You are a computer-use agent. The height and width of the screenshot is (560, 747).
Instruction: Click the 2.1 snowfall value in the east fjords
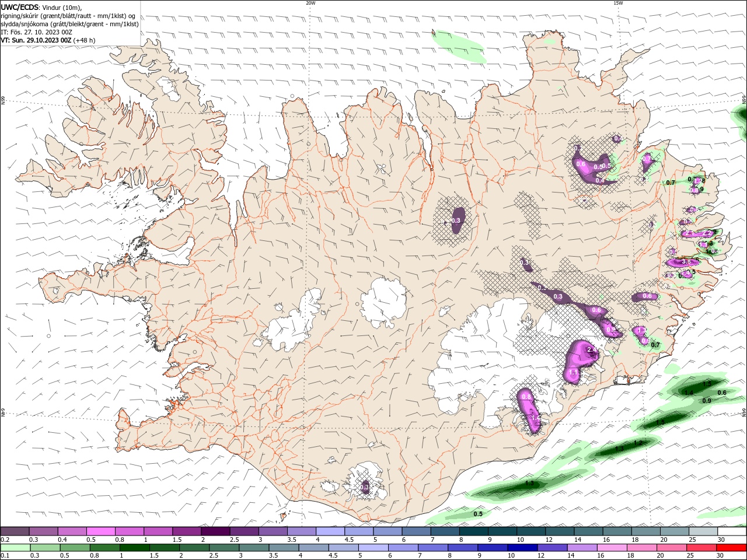point(690,233)
